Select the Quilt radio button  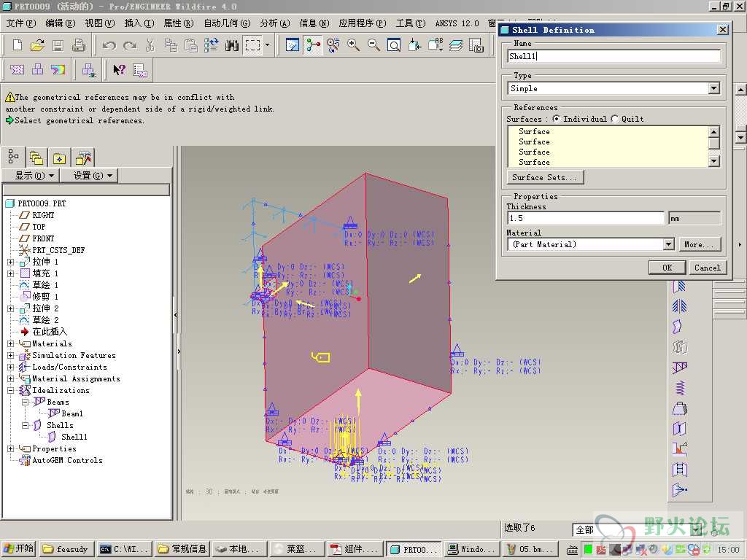point(614,119)
